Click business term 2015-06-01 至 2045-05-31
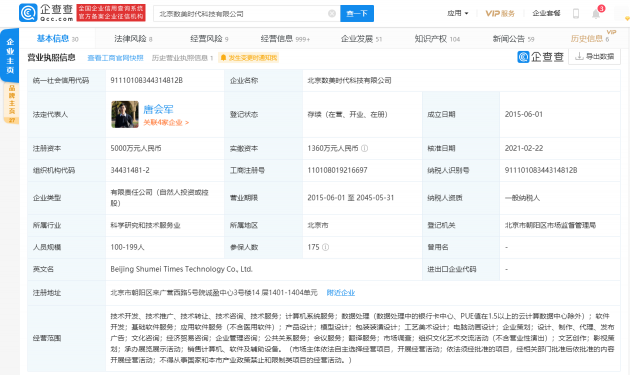 (351, 198)
